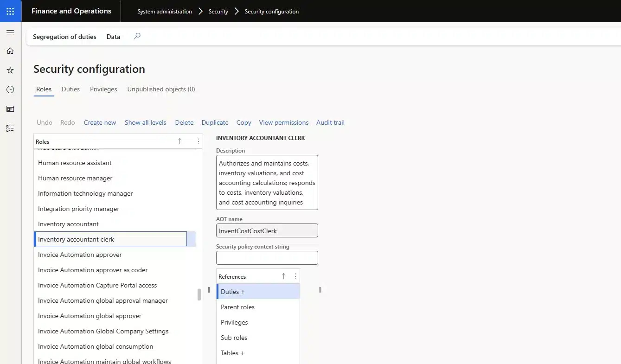The image size is (621, 364).
Task: Click the Create new button
Action: (100, 122)
